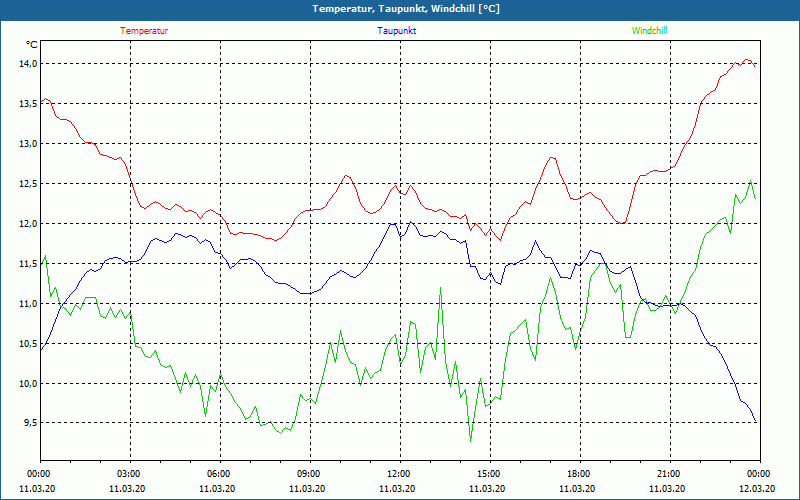
Task: Click the blue Taupunkt legend label
Action: click(x=397, y=31)
